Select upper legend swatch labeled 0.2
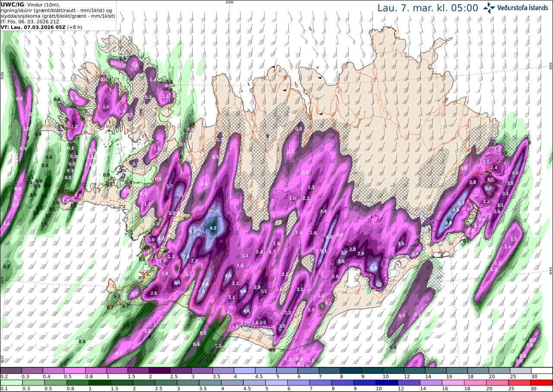 (11, 370)
